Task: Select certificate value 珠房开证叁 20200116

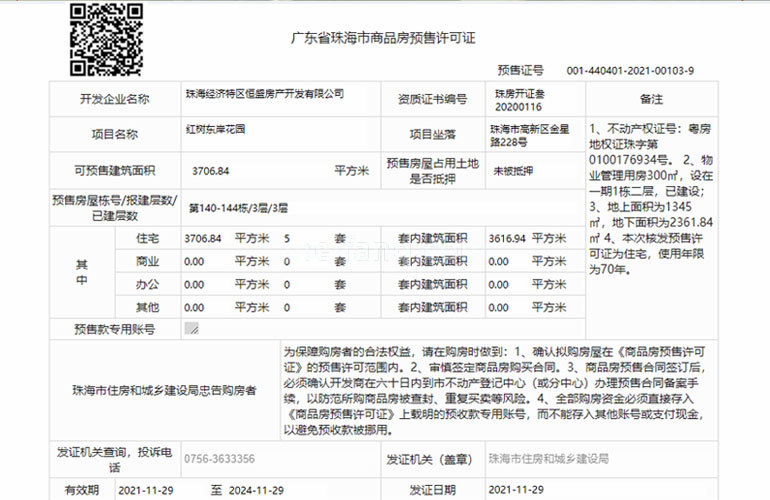Action: [x=520, y=100]
